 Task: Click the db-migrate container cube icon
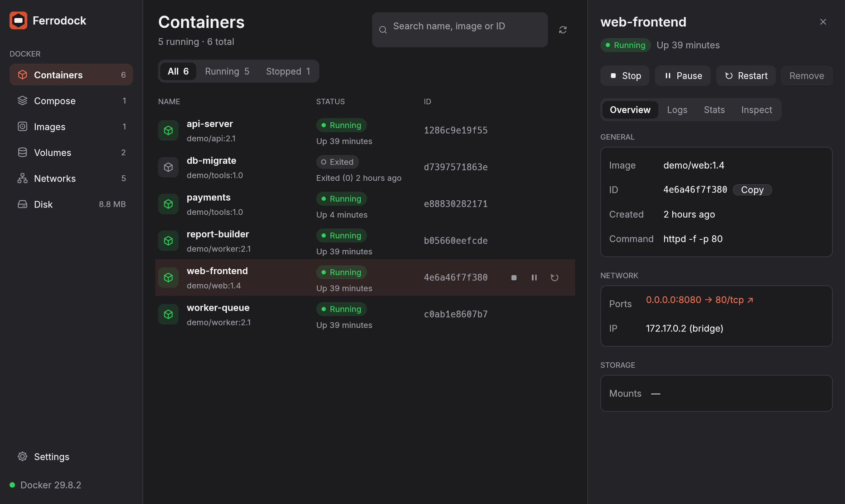168,168
